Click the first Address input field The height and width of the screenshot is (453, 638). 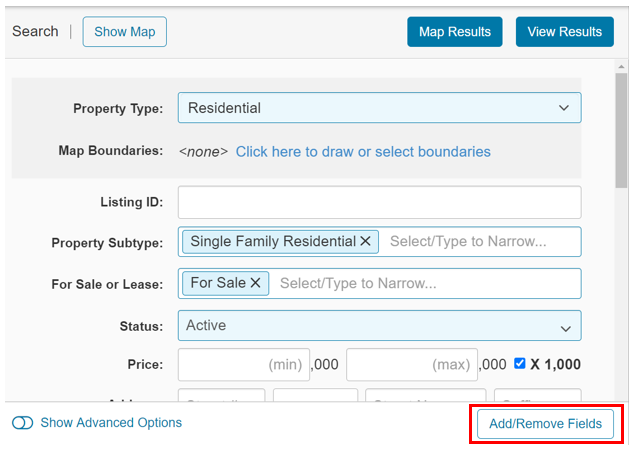pyautogui.click(x=221, y=399)
